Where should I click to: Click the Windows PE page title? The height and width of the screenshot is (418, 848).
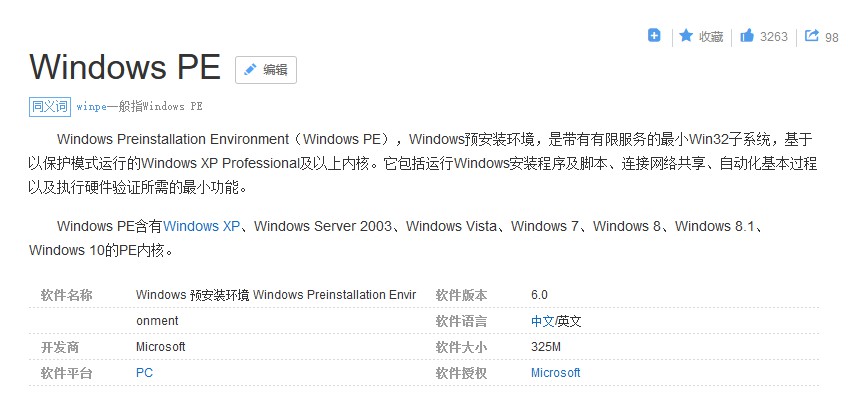[x=125, y=67]
